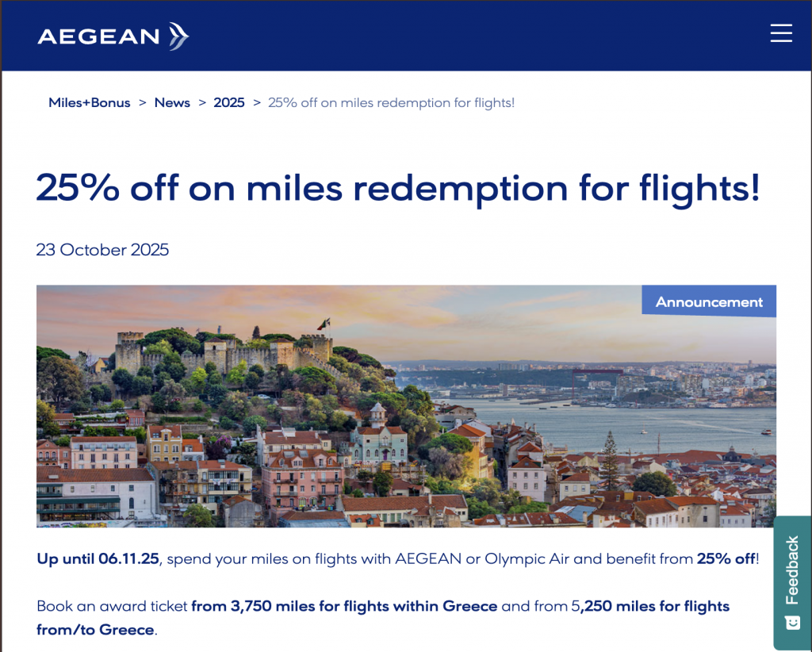Click the bold text "Up until 06.11.25"
Image resolution: width=812 pixels, height=652 pixels.
pyautogui.click(x=98, y=558)
